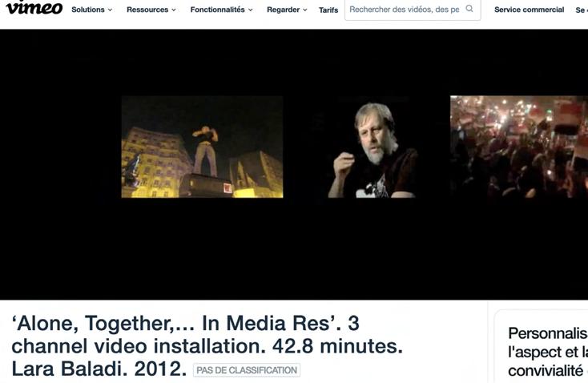The image size is (588, 383).
Task: Click the Vimeo logo
Action: pos(34,7)
